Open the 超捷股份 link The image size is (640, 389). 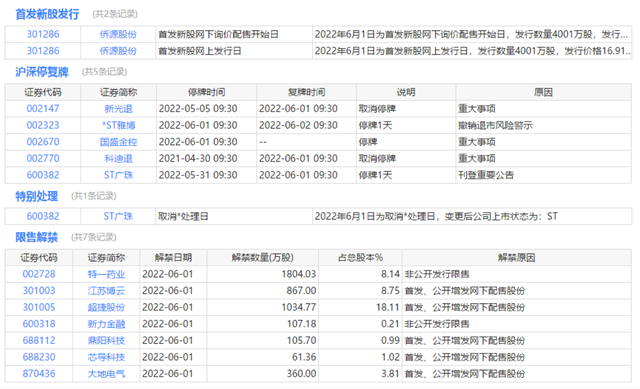coord(106,307)
